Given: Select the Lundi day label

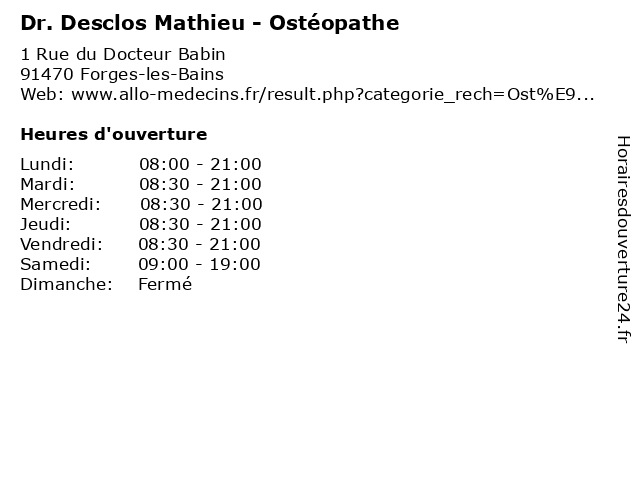Looking at the screenshot, I should (47, 164).
